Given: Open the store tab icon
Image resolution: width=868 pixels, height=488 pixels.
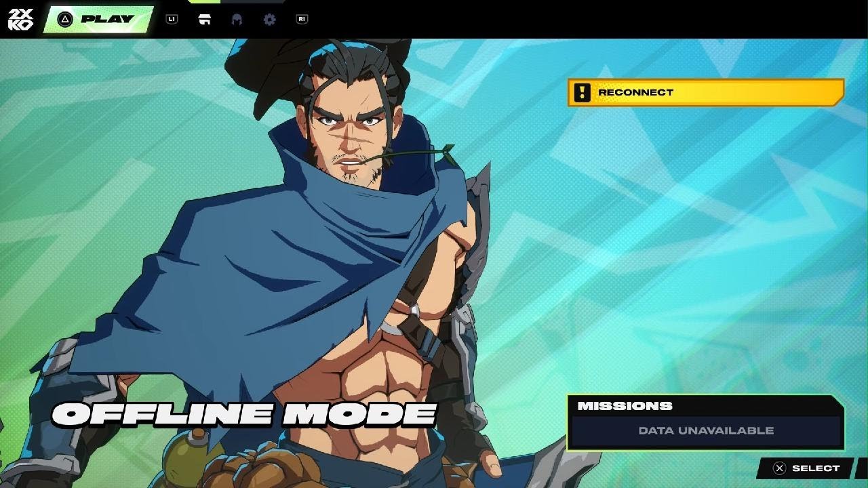Looking at the screenshot, I should [204, 19].
